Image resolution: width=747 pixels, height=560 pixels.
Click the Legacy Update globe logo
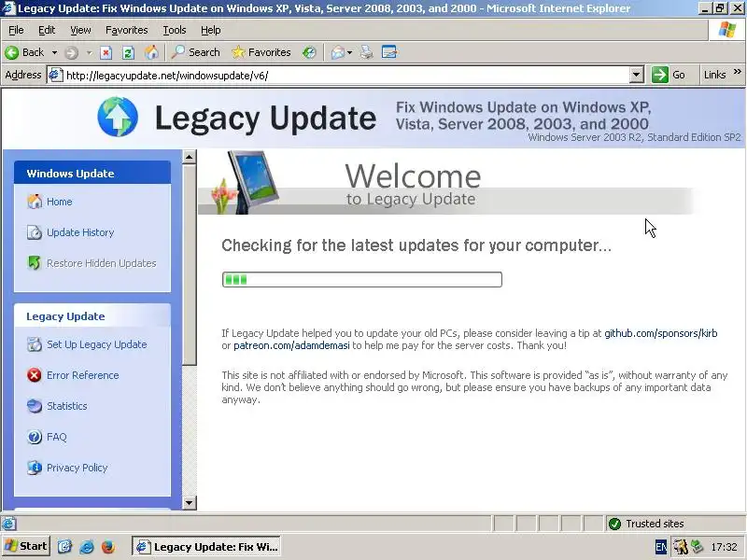click(x=118, y=118)
